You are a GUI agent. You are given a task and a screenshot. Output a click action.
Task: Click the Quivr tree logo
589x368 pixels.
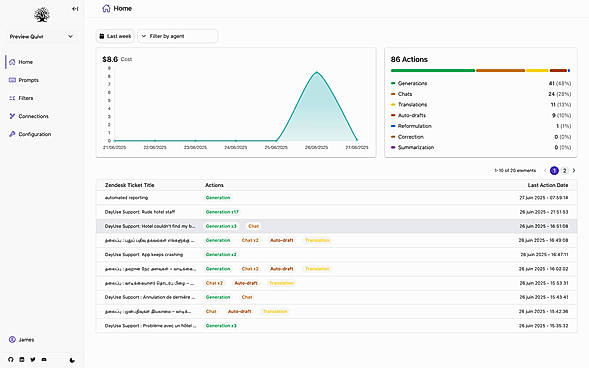pyautogui.click(x=42, y=15)
